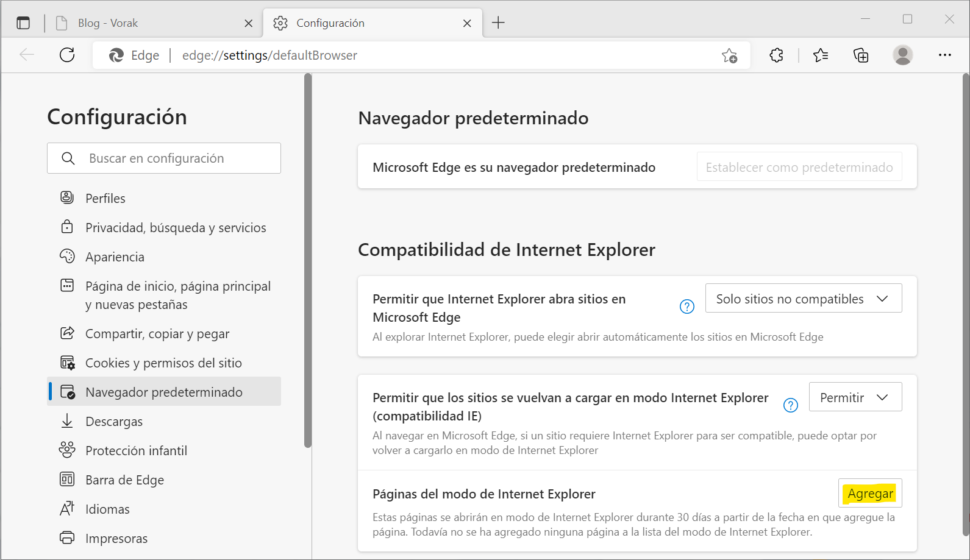
Task: Open Impresoras settings section
Action: 164,538
